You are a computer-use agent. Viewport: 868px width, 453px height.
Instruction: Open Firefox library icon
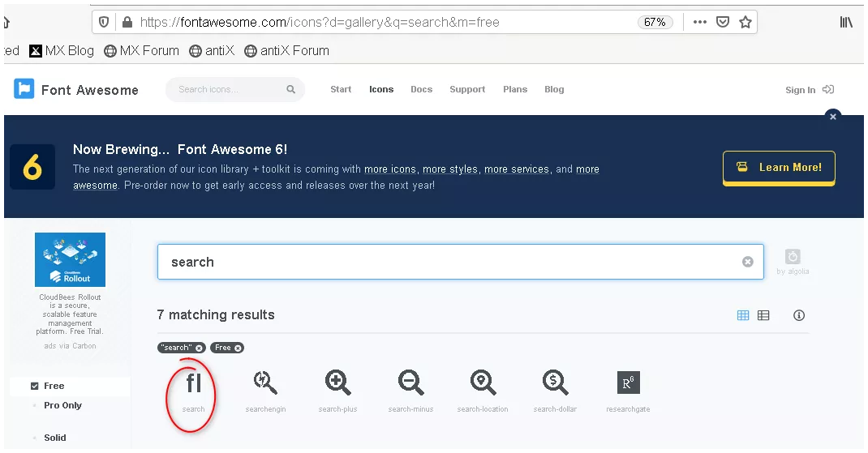coord(846,22)
